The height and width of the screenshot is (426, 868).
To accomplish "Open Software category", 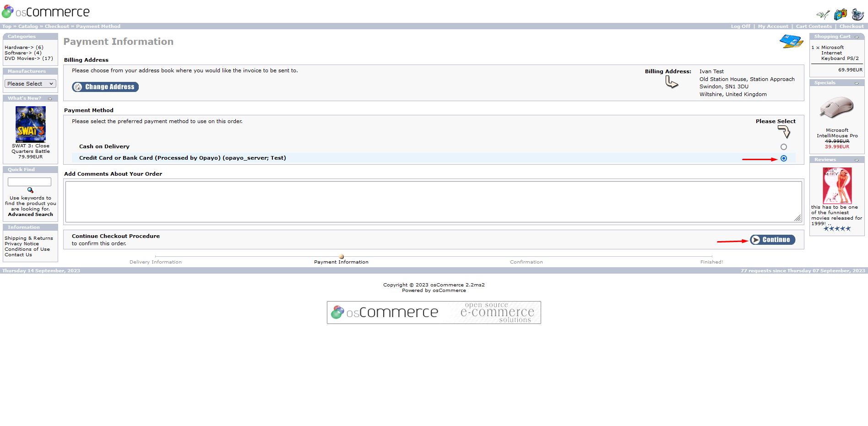I will 18,53.
